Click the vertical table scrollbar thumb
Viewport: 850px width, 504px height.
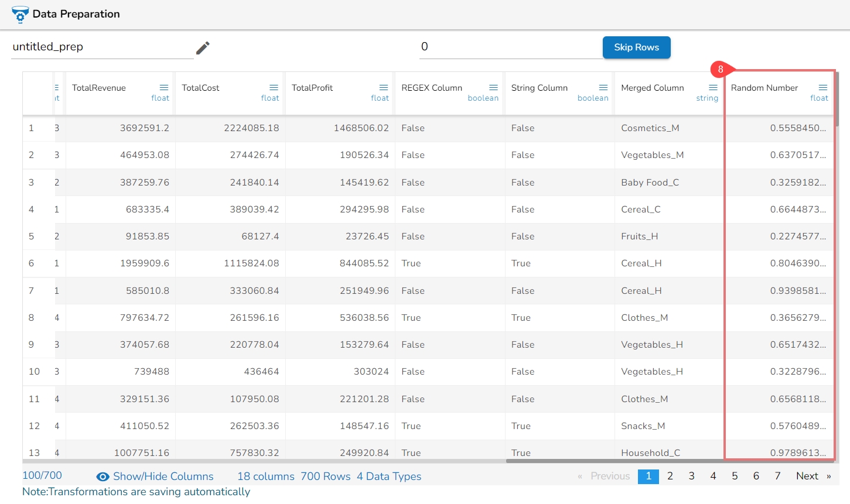click(837, 100)
